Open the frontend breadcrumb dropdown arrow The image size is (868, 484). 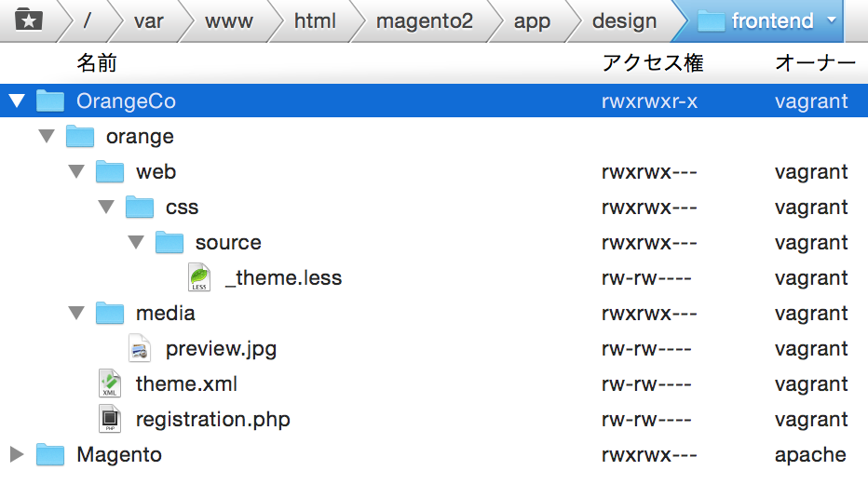(x=831, y=20)
